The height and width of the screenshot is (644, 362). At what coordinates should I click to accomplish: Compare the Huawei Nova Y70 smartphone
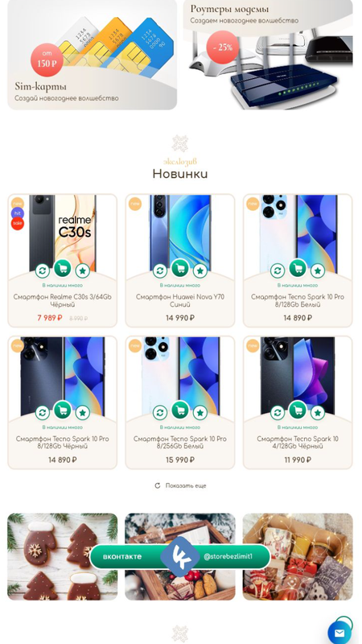pyautogui.click(x=159, y=270)
